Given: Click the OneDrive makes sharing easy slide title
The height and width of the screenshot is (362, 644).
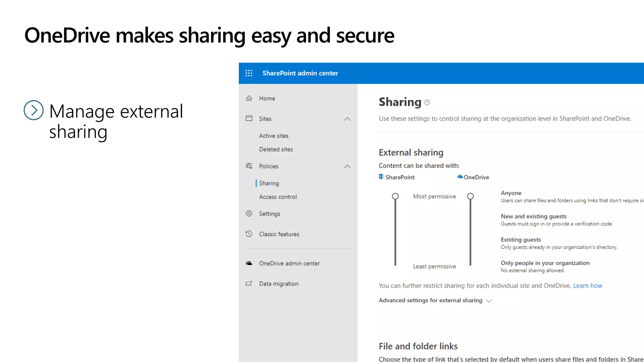Looking at the screenshot, I should pyautogui.click(x=209, y=36).
